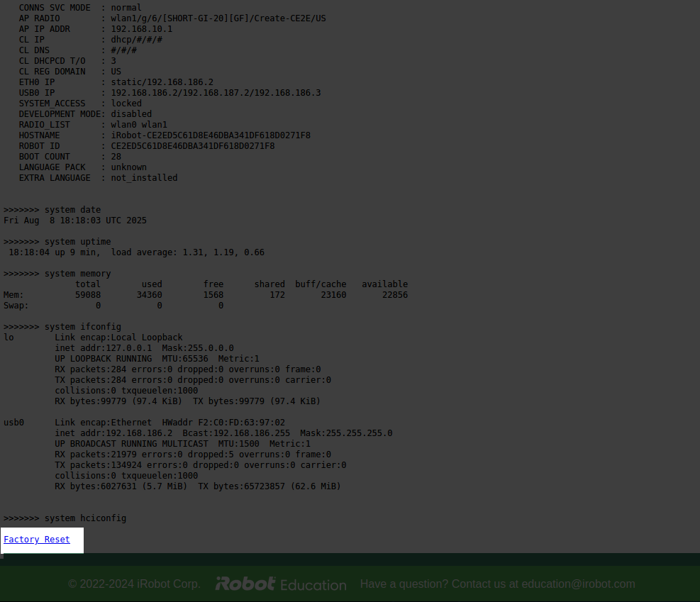Click the USB0 IP address list value
Screen dimensions: 700x602
point(216,93)
